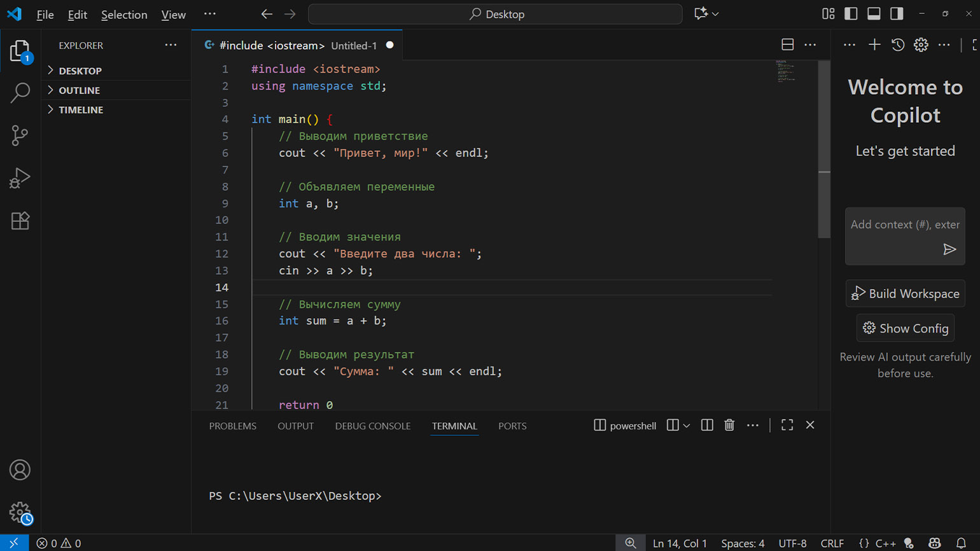Open the Source Control view
Image resolution: width=980 pixels, height=551 pixels.
[20, 136]
